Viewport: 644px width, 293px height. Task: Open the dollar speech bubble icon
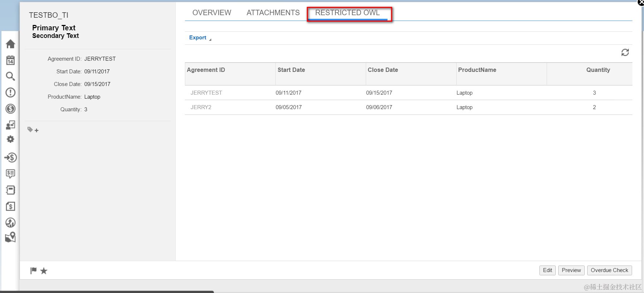[10, 174]
